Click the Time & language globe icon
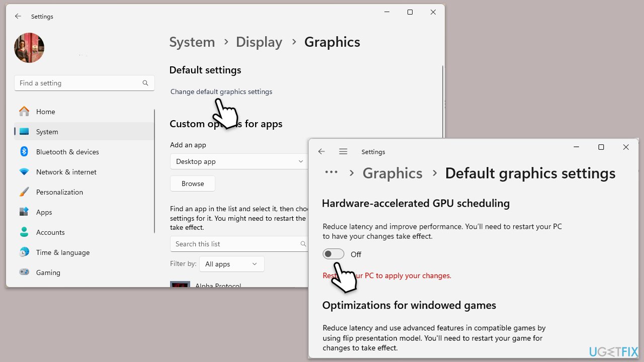 click(24, 252)
